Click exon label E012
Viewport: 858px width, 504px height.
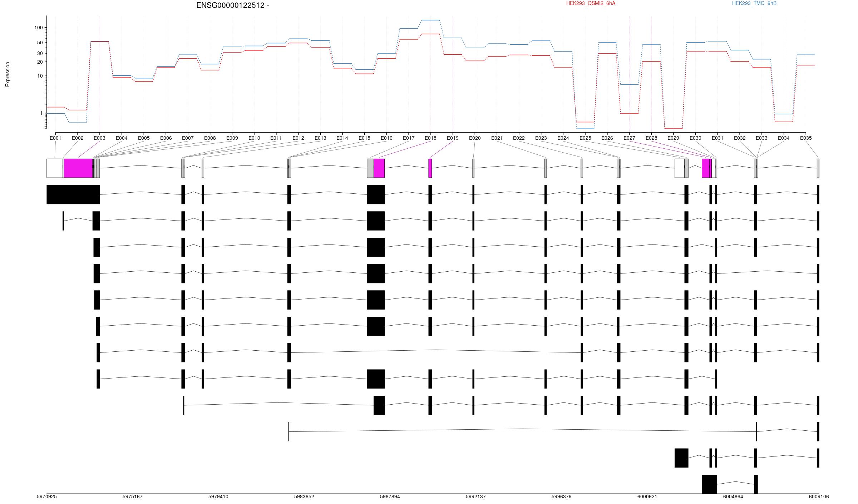click(x=298, y=138)
